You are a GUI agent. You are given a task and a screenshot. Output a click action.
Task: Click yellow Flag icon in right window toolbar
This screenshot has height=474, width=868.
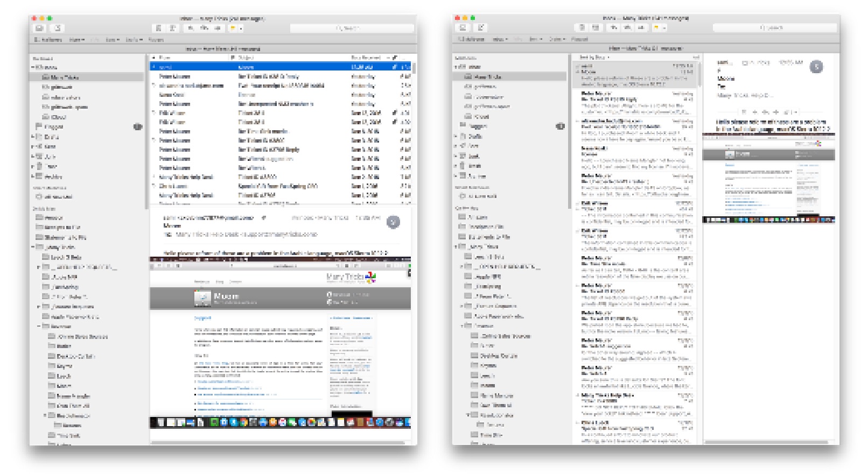(656, 27)
